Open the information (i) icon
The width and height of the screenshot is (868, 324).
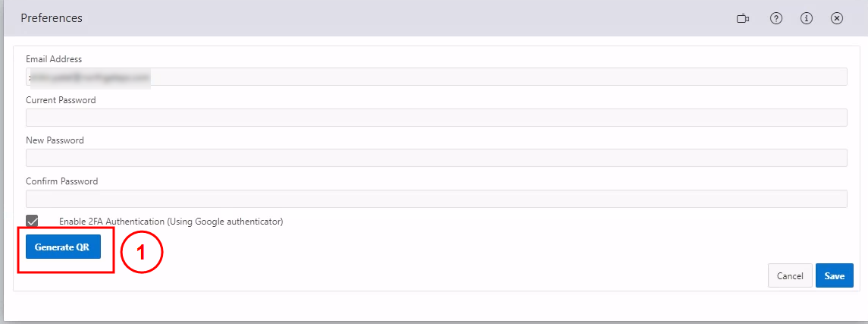(x=807, y=18)
